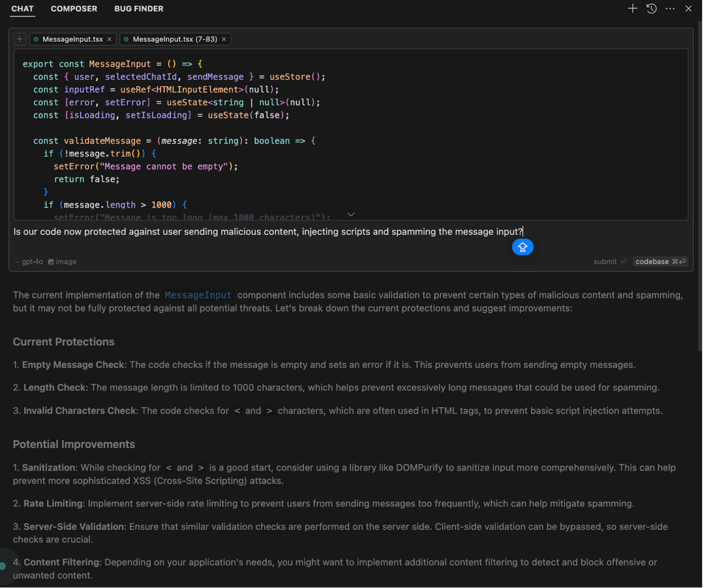This screenshot has height=588, width=703.
Task: Start a new chat with plus icon
Action: [x=633, y=8]
